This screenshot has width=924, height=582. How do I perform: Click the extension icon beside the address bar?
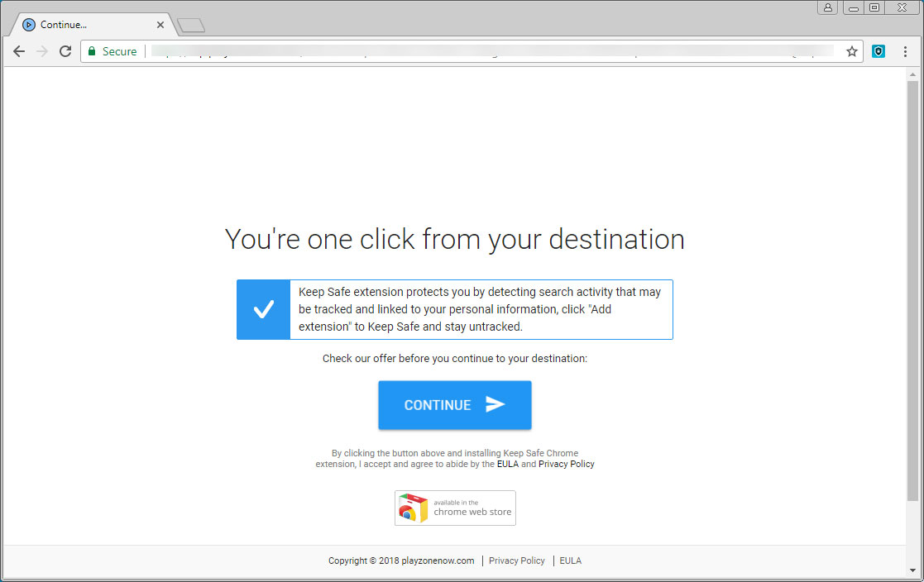[879, 50]
